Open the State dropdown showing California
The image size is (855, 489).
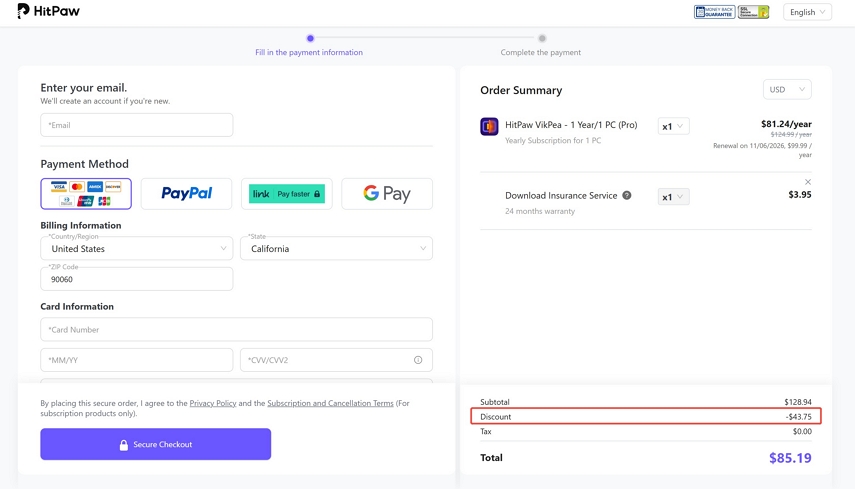[336, 248]
